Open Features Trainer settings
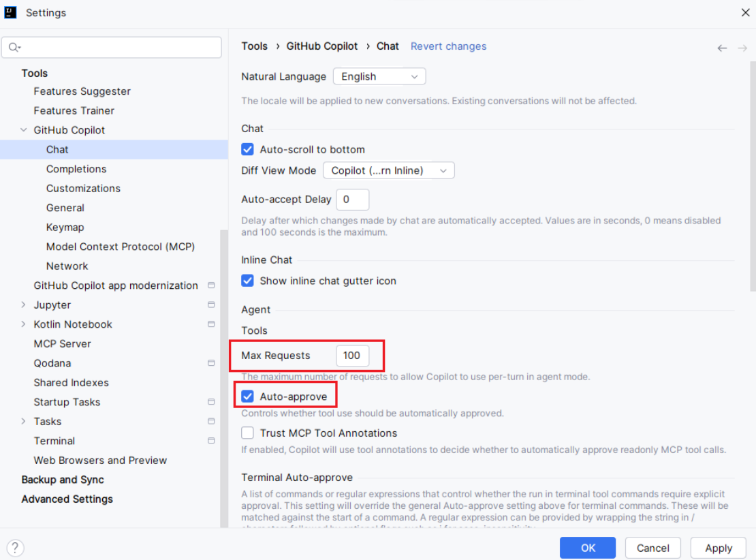 (x=74, y=110)
